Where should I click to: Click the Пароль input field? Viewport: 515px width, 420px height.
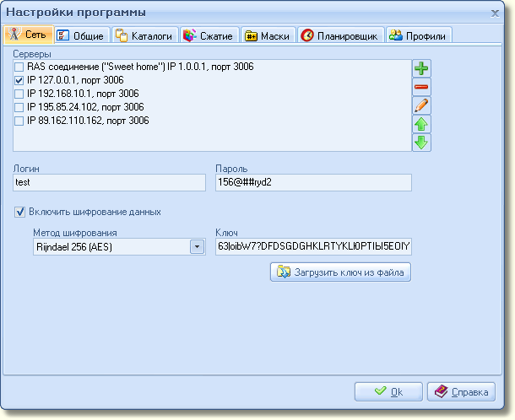pyautogui.click(x=313, y=182)
